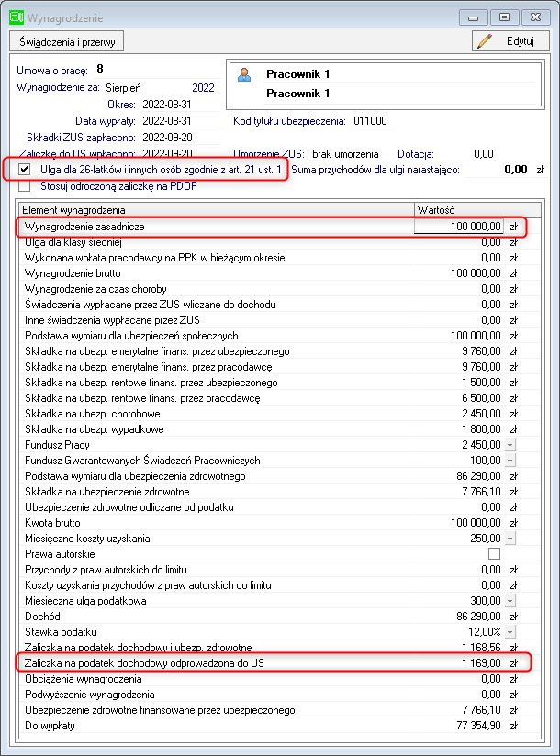Expand Fundusz Gwarantowanych Świadczeń Pracowniczych dropdown
This screenshot has width=560, height=756.
[x=510, y=461]
